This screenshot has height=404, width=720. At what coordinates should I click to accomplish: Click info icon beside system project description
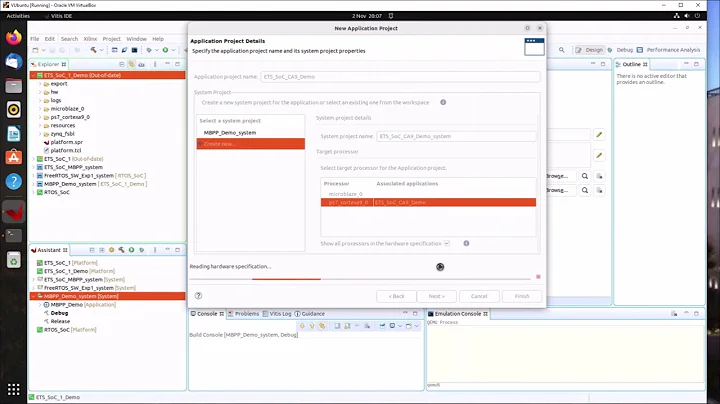[443, 102]
